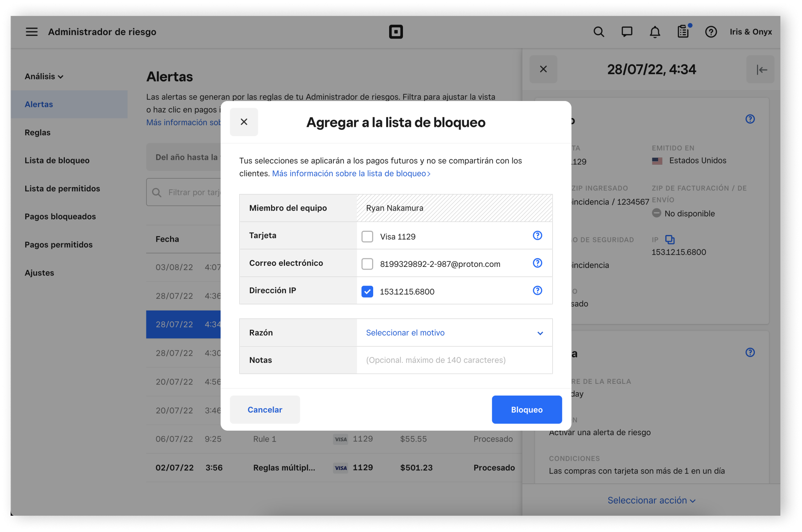Click the magnifier in filter field
The height and width of the screenshot is (532, 802).
tap(157, 192)
